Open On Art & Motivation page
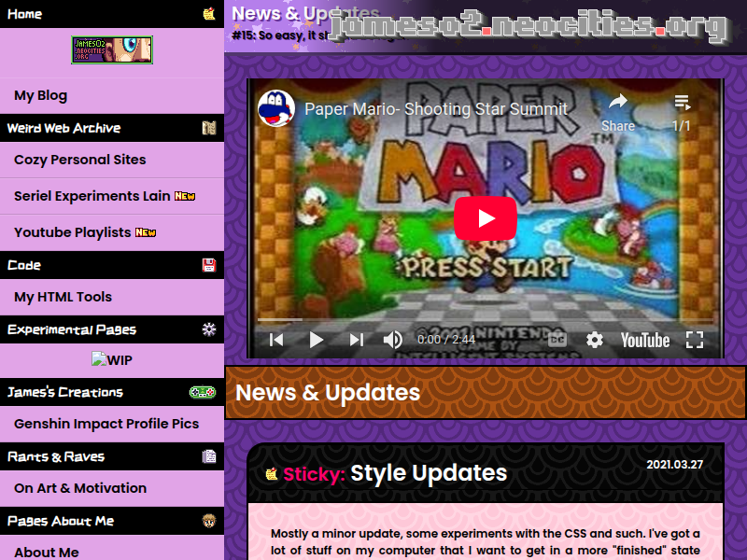This screenshot has height=560, width=747. pos(80,488)
